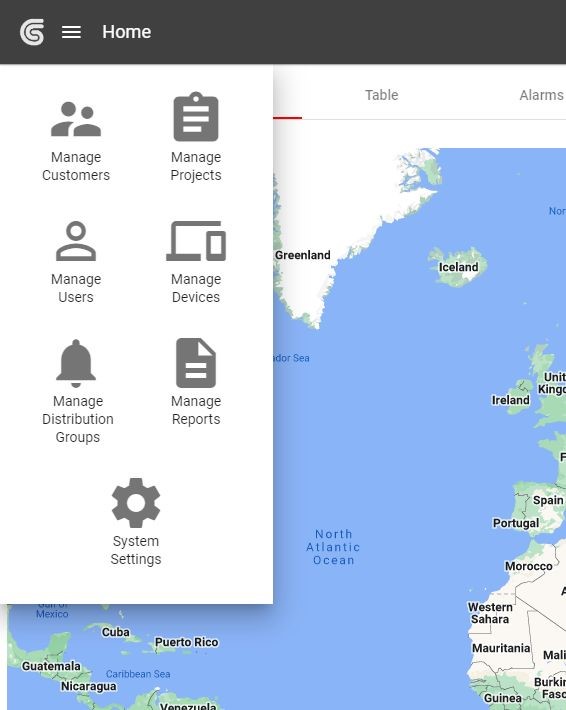Image resolution: width=566 pixels, height=710 pixels.
Task: Click Cuba on the map
Action: 115,632
